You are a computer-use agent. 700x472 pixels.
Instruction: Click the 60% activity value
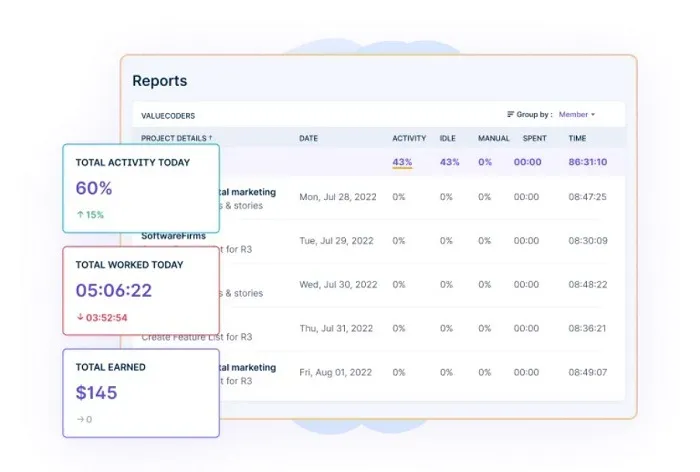coord(94,188)
